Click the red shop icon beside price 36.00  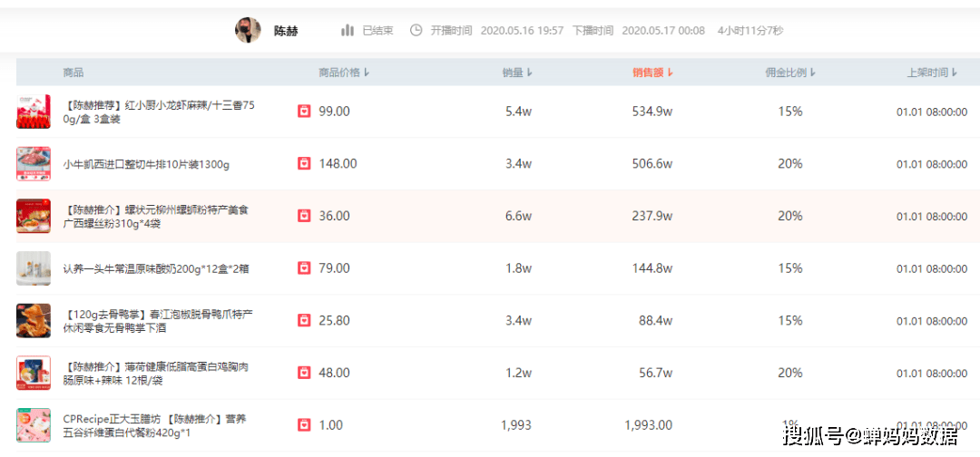click(304, 216)
